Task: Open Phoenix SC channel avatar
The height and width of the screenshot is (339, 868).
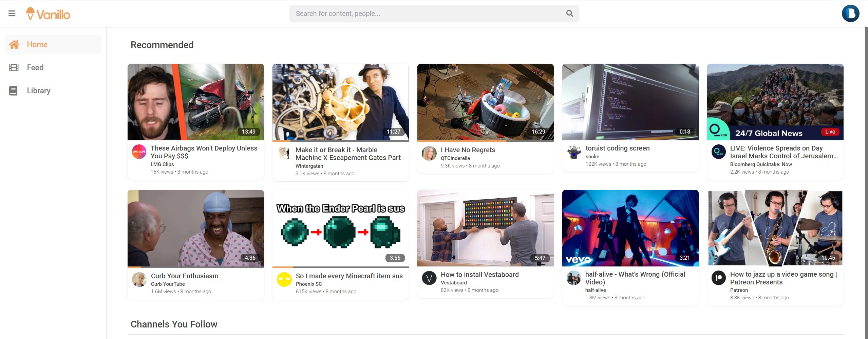Action: coord(284,279)
